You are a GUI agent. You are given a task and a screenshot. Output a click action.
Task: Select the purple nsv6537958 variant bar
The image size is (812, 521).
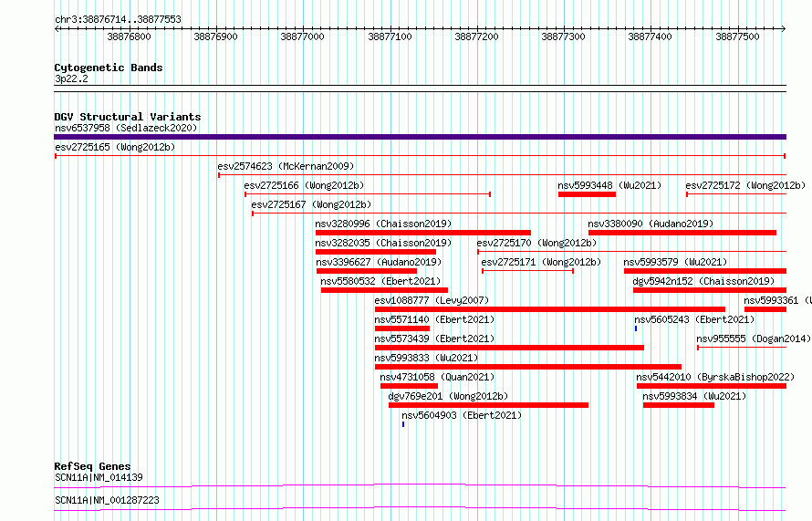[420, 137]
